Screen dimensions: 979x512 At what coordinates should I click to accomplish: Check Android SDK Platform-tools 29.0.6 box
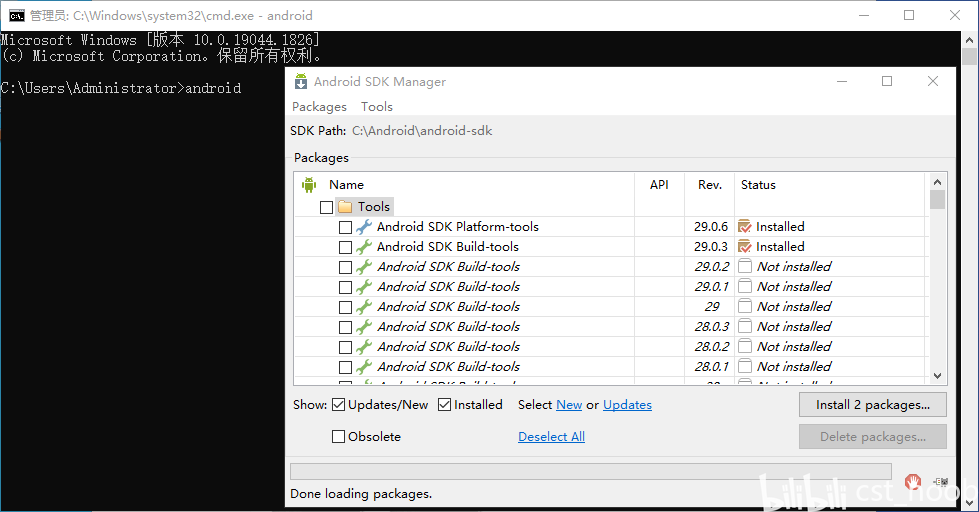coord(345,227)
